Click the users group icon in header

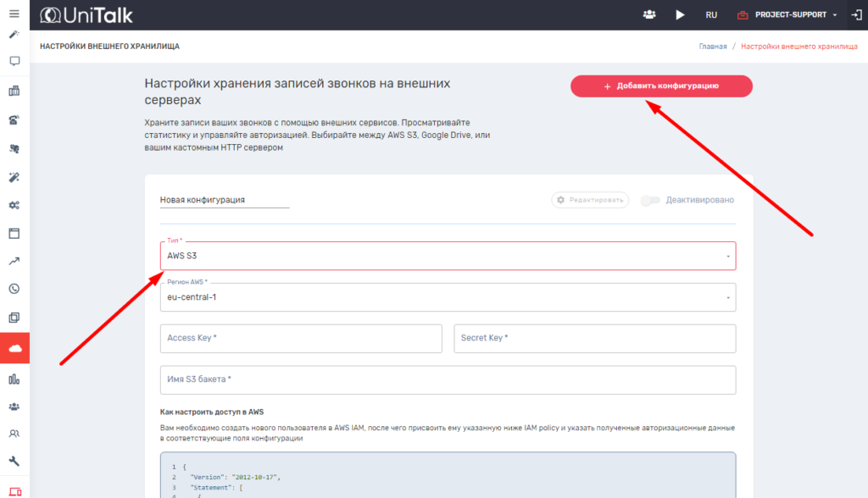pyautogui.click(x=649, y=14)
